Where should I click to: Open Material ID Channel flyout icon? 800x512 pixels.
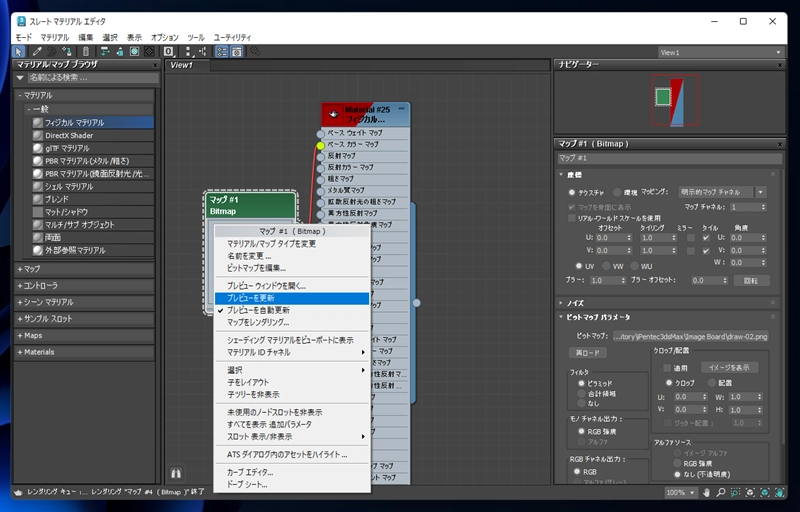click(x=169, y=52)
